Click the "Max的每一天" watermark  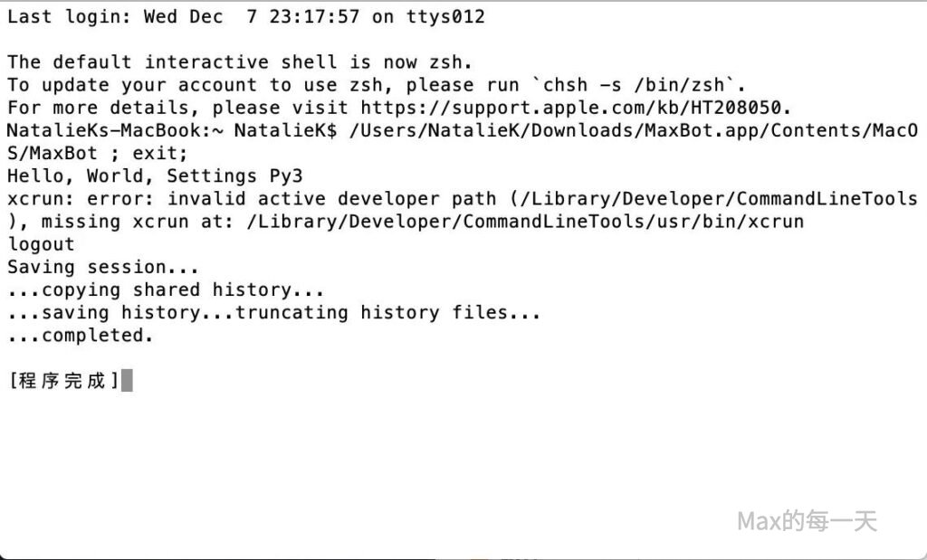[x=808, y=521]
